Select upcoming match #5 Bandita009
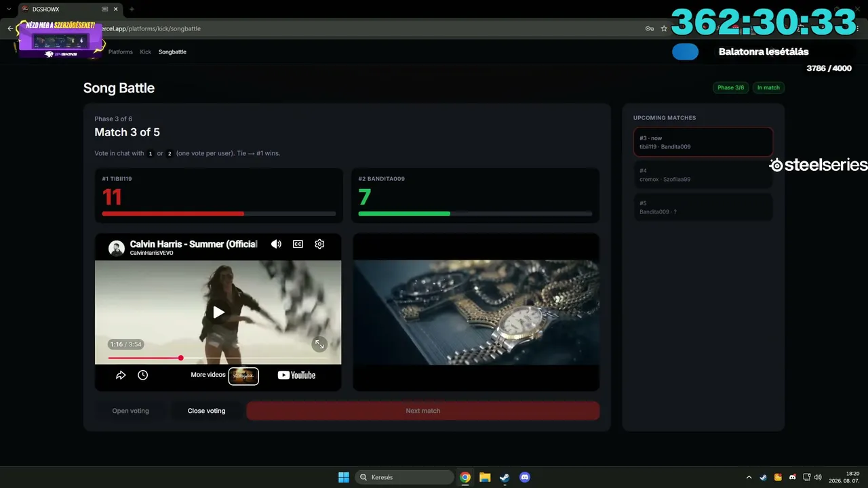Screen dimensions: 868x488 [703, 207]
